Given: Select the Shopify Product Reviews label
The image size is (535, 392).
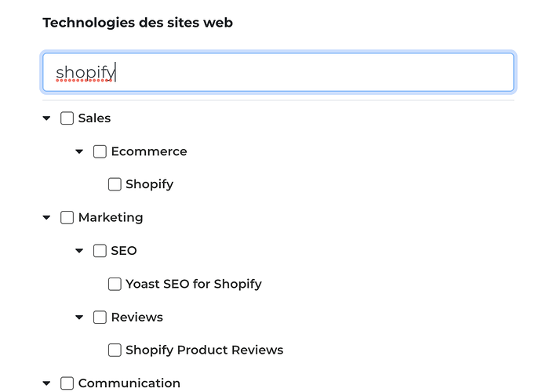Looking at the screenshot, I should click(x=205, y=350).
